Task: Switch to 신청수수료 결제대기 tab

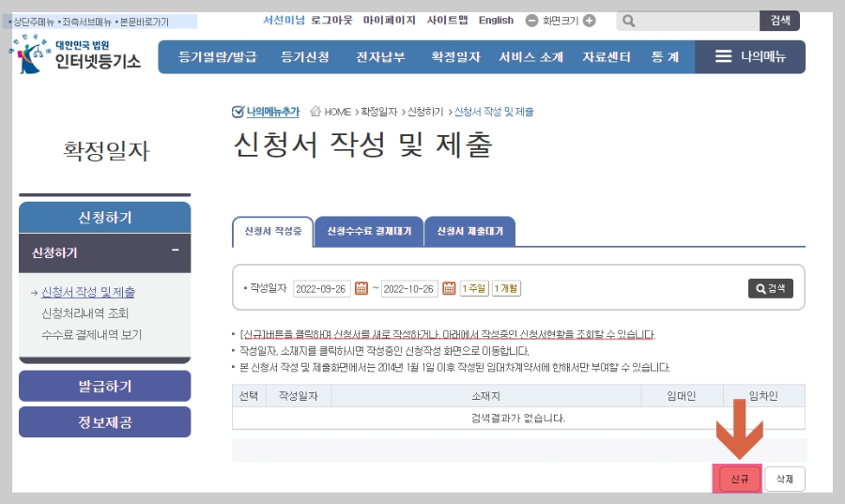Action: pos(369,232)
